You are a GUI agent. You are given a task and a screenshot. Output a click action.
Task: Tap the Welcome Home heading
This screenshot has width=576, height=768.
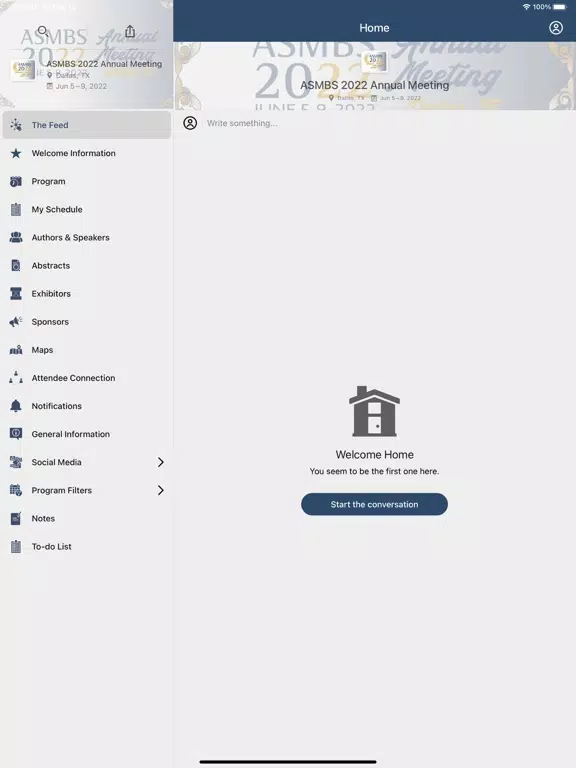pyautogui.click(x=374, y=455)
